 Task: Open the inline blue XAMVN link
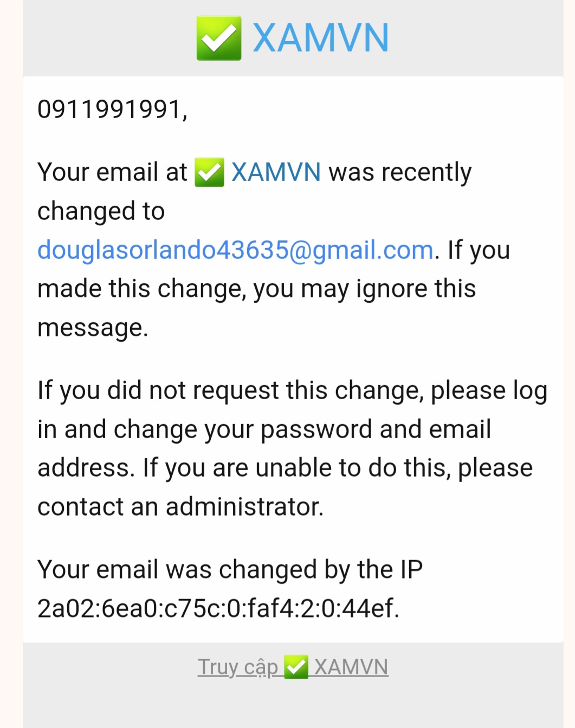click(x=276, y=172)
